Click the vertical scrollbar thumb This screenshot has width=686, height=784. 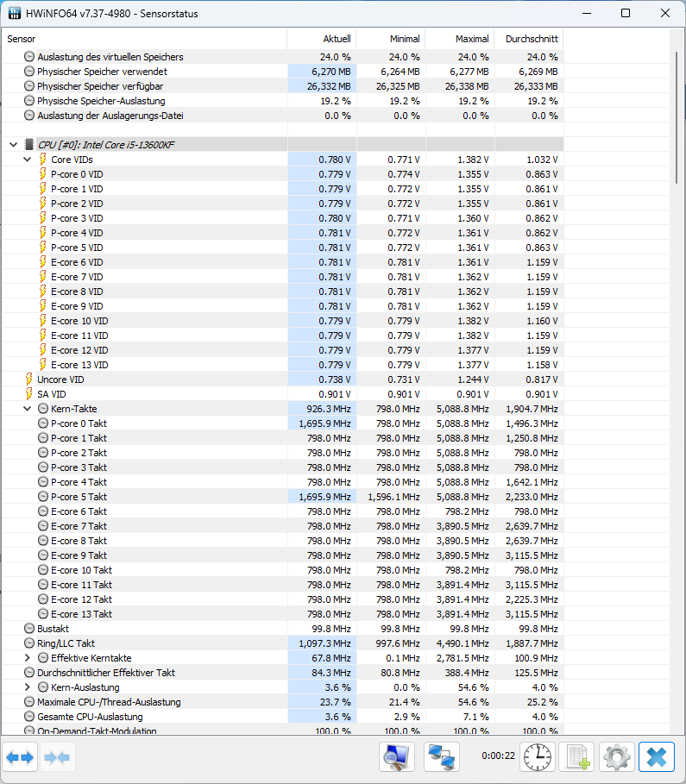coord(677,117)
